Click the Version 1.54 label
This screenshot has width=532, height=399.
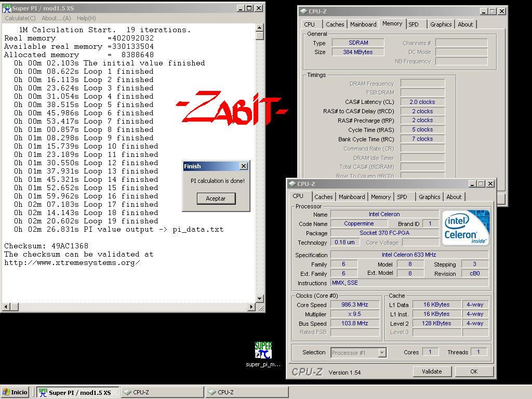(345, 373)
